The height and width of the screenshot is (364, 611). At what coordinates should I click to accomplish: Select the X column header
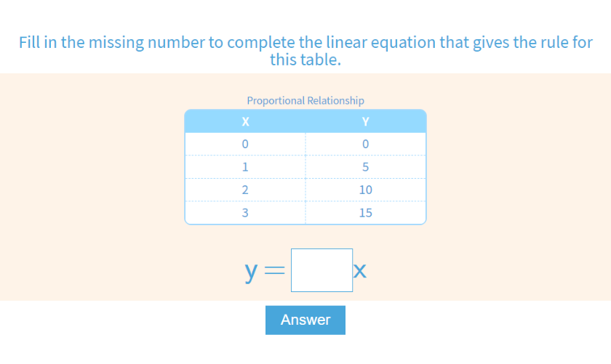pos(245,121)
